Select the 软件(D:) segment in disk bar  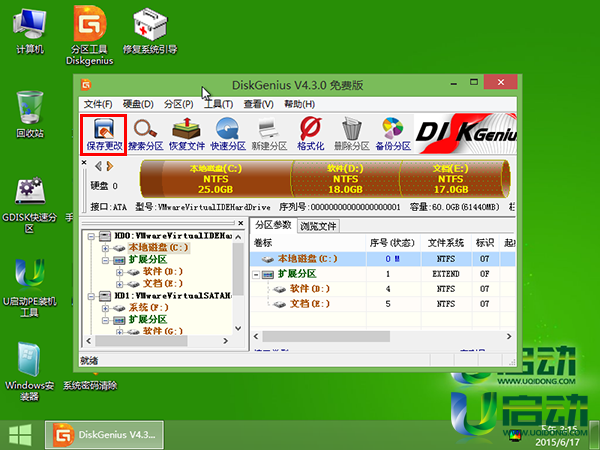[345, 179]
